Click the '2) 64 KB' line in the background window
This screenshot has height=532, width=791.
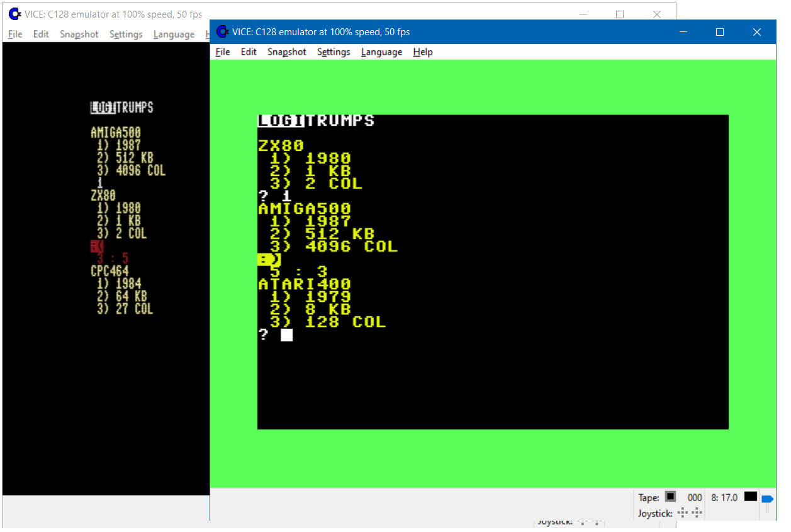(x=122, y=296)
